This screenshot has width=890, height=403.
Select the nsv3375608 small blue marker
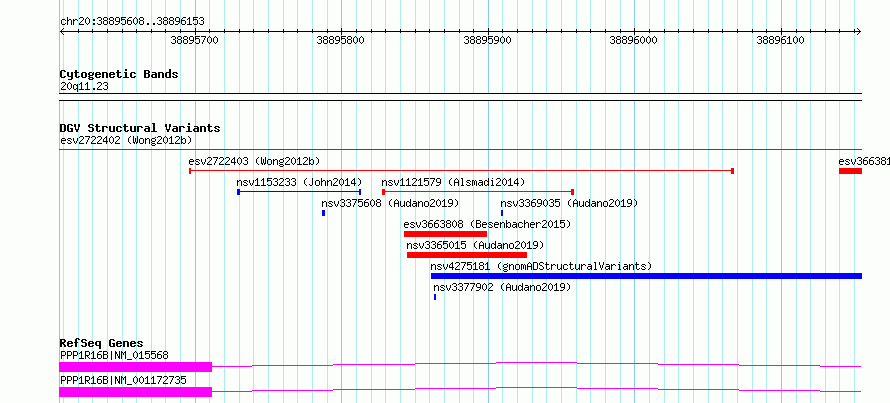click(x=324, y=213)
